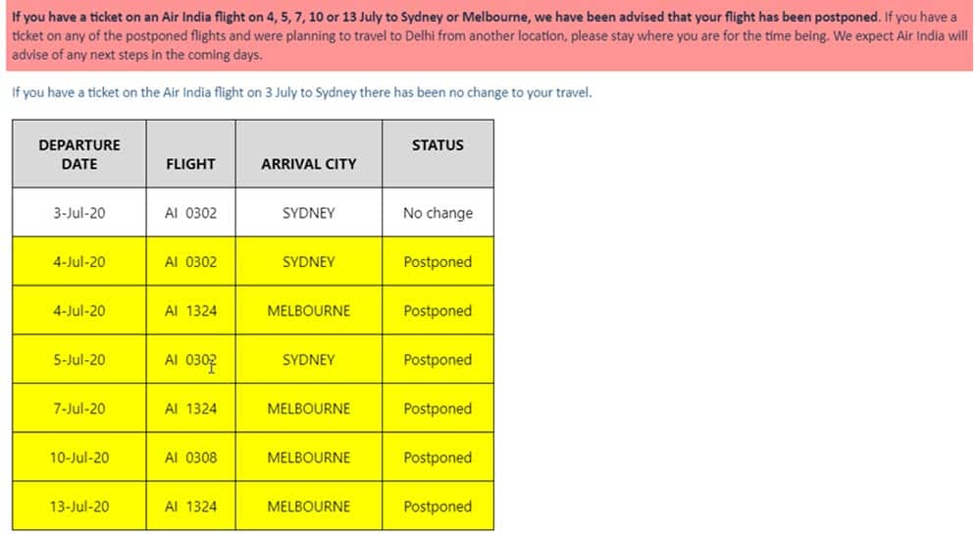Click the 5-Jul-20 departure date cell
980x539 pixels.
coord(79,359)
